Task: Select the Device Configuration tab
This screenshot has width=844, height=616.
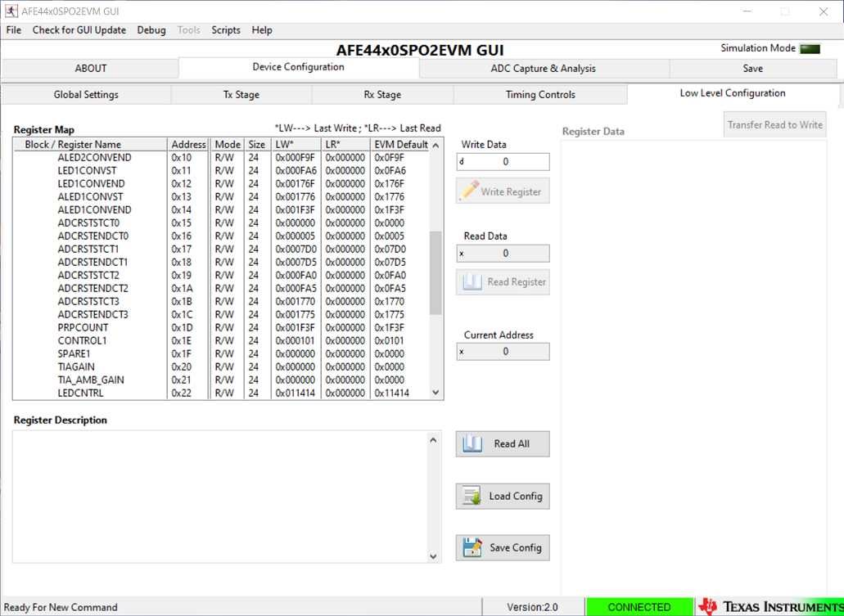Action: click(x=298, y=67)
